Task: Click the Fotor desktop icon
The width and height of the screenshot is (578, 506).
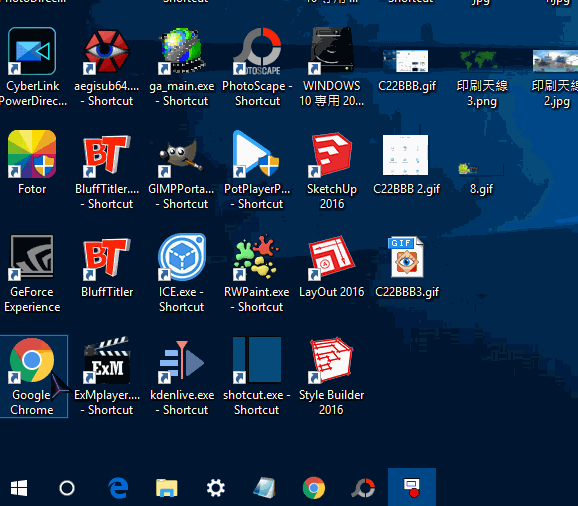Action: (32, 154)
